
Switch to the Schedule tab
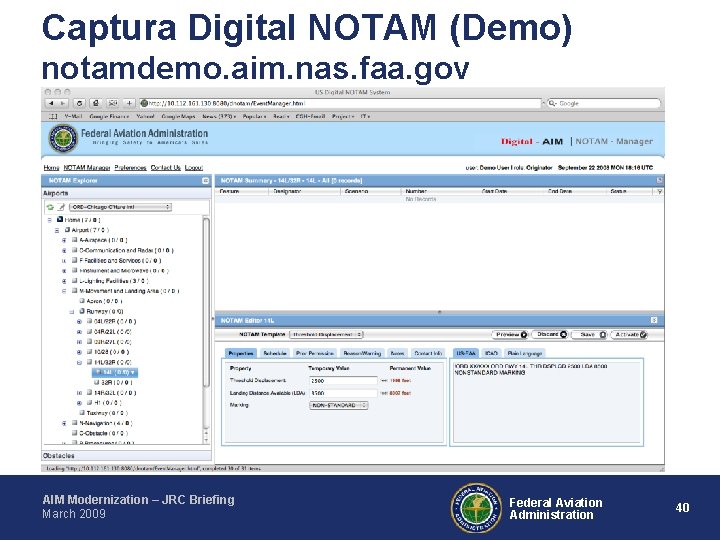pos(275,353)
